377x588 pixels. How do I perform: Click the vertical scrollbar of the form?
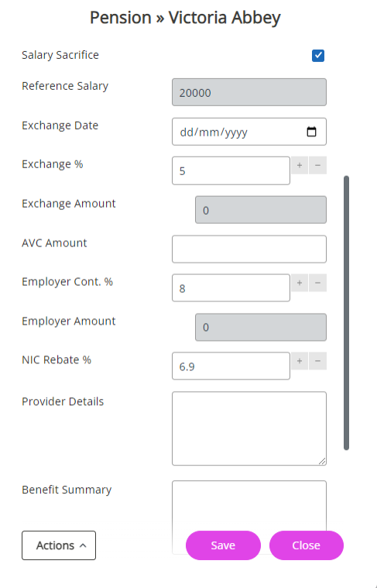[x=346, y=313]
